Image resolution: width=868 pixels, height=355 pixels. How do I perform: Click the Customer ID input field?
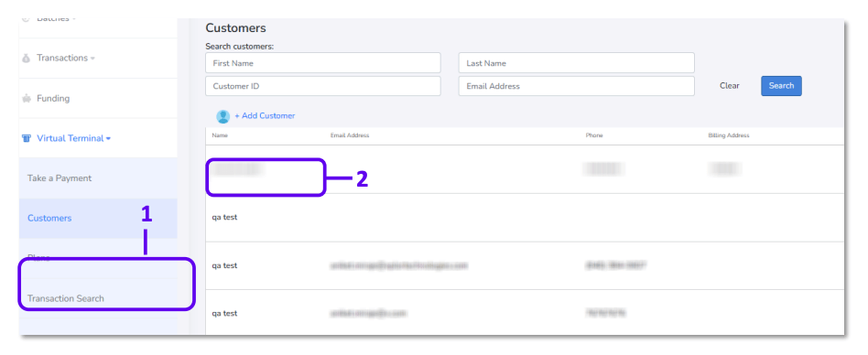(x=322, y=86)
